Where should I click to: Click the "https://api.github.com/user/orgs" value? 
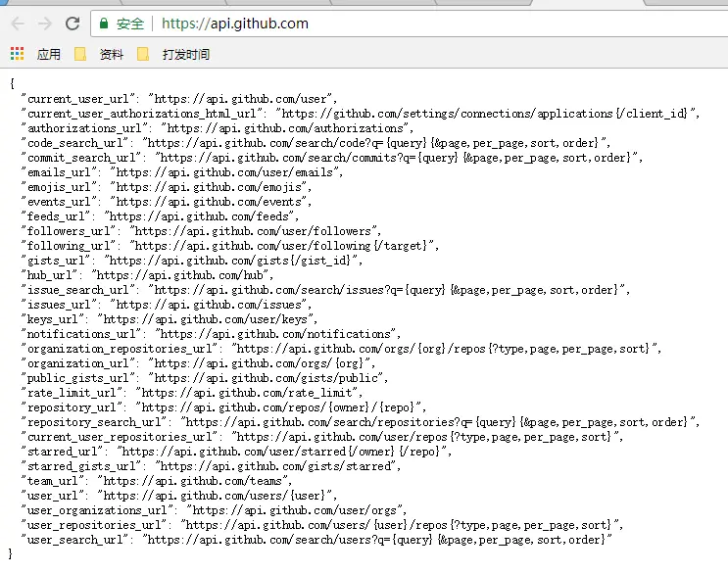click(294, 510)
